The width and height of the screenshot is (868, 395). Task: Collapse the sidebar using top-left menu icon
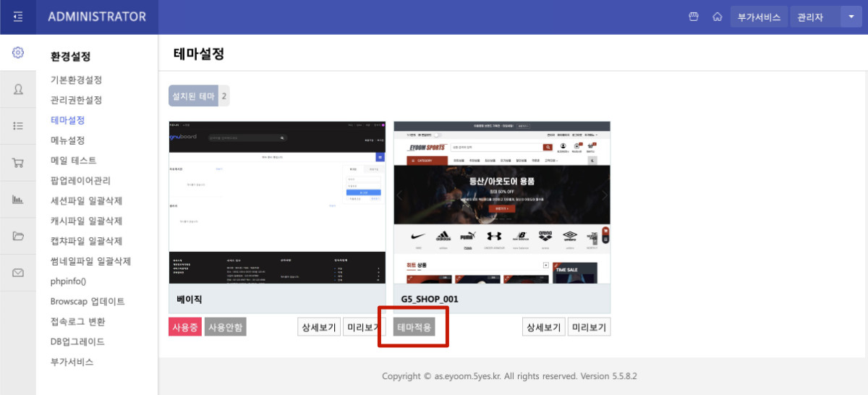point(18,17)
